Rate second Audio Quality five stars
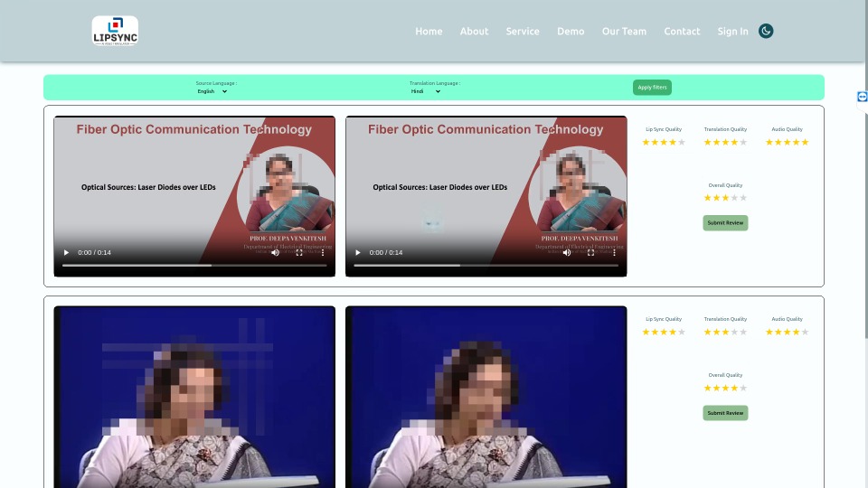This screenshot has height=488, width=868. click(805, 332)
